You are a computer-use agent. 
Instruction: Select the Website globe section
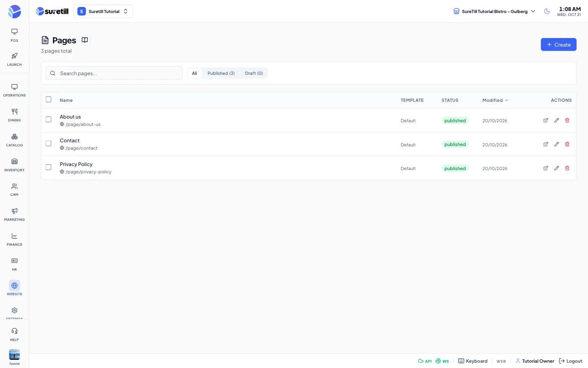tap(14, 289)
